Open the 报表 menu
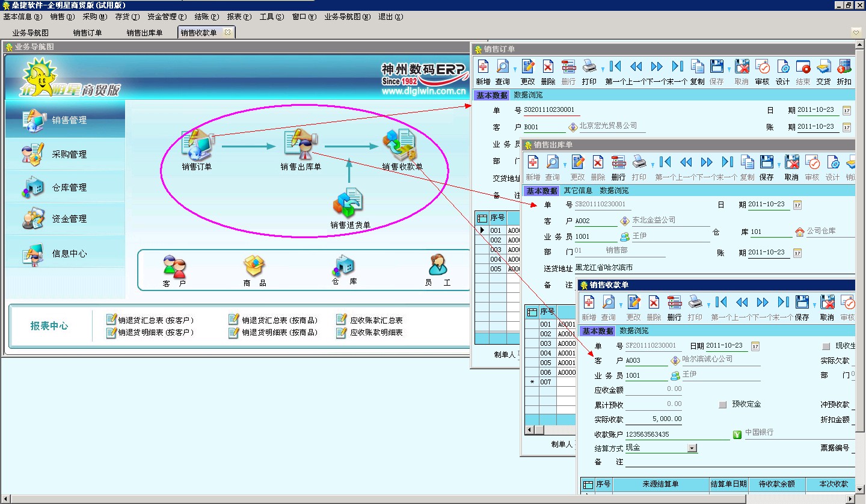 239,17
